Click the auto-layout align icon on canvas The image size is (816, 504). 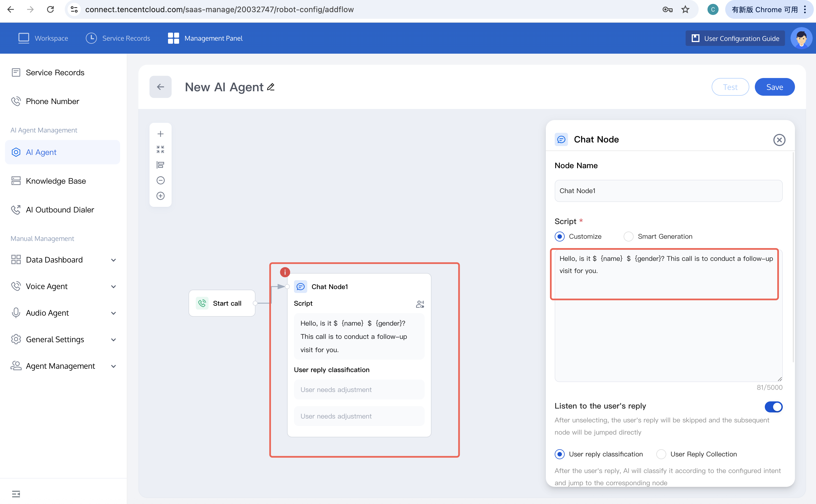(160, 165)
